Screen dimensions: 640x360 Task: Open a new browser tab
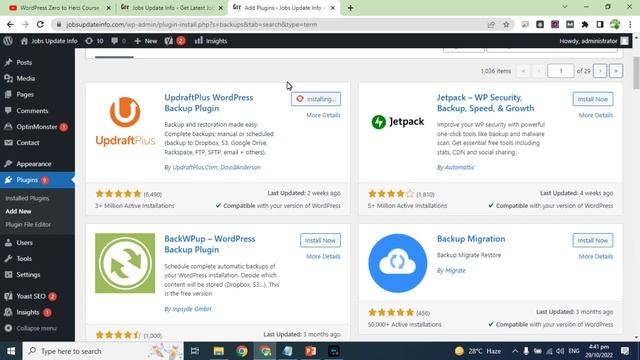click(351, 8)
